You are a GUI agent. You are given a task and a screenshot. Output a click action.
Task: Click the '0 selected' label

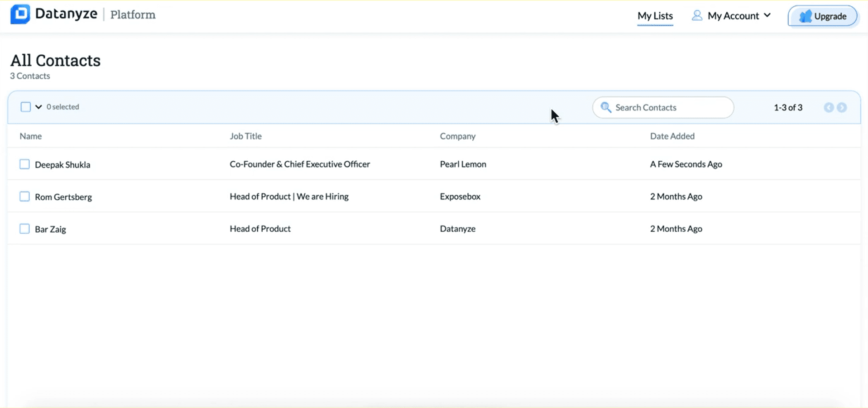pos(63,107)
